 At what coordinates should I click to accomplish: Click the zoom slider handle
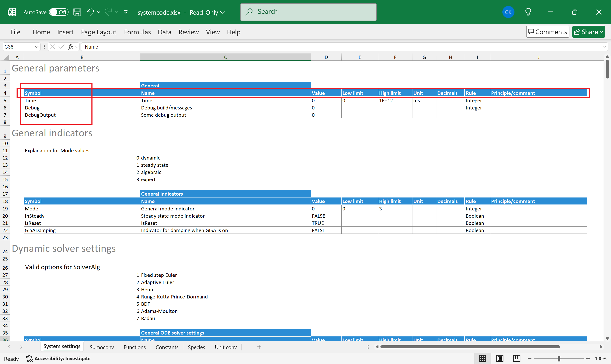559,359
